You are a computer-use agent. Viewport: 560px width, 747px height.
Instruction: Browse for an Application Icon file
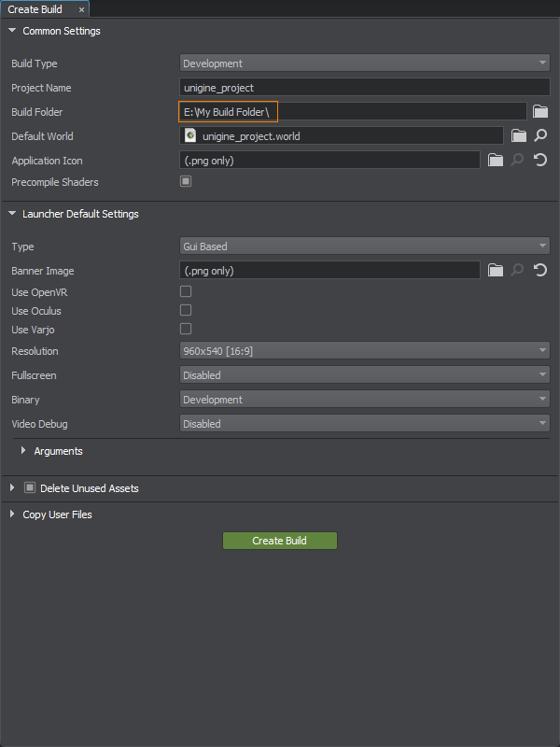pos(497,161)
